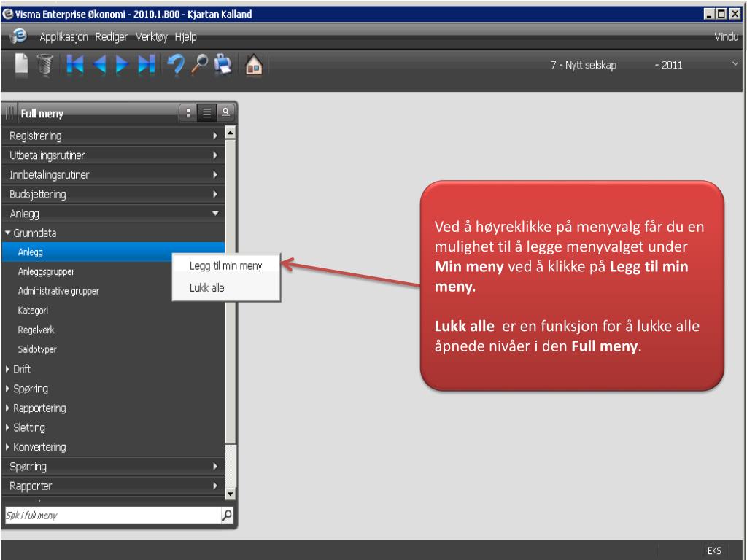Go to first record arrow icon
747x560 pixels.
click(x=75, y=64)
